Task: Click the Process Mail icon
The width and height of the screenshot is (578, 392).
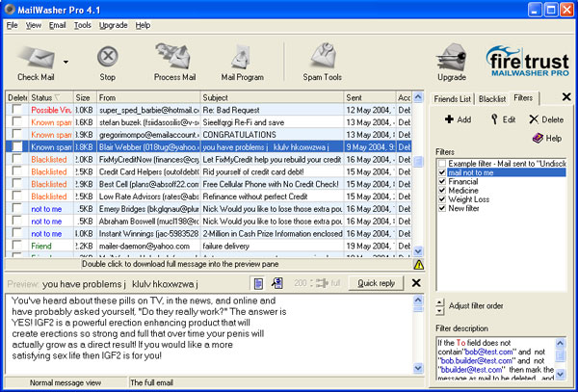Action: point(173,57)
